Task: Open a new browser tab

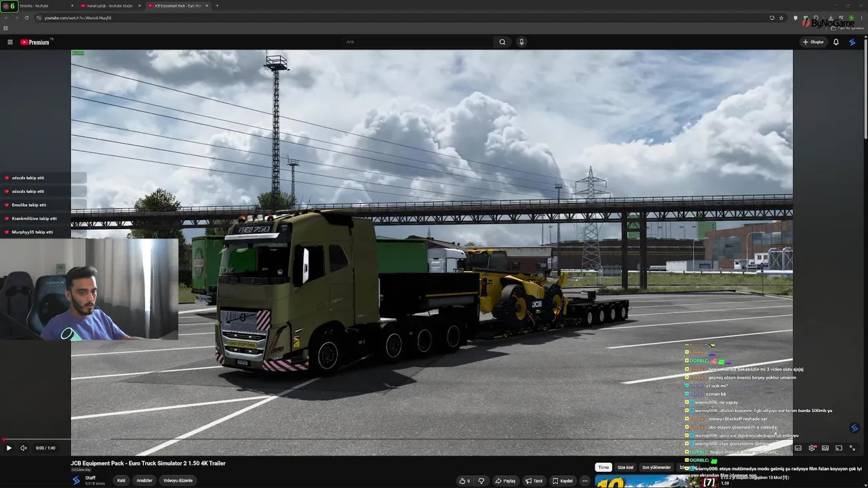Action: click(x=217, y=5)
